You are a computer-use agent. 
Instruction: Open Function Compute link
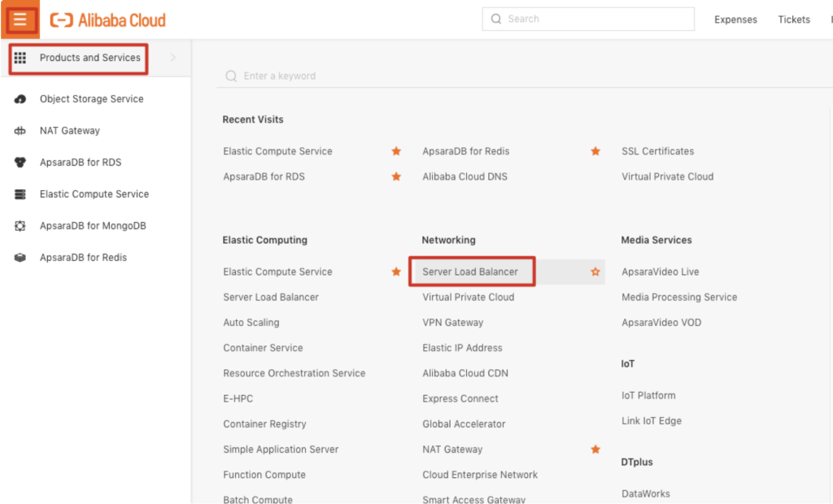tap(264, 475)
